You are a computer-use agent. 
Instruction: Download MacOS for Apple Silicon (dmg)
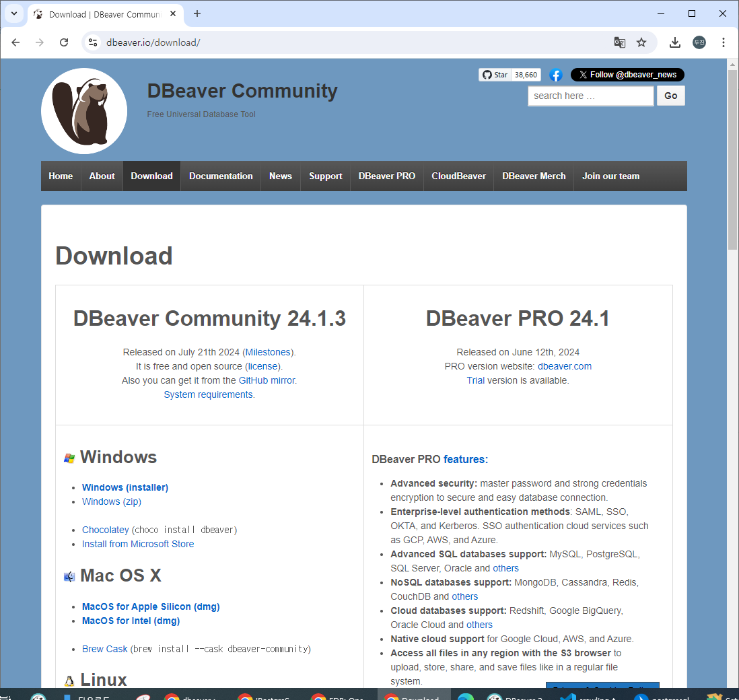[x=151, y=606]
